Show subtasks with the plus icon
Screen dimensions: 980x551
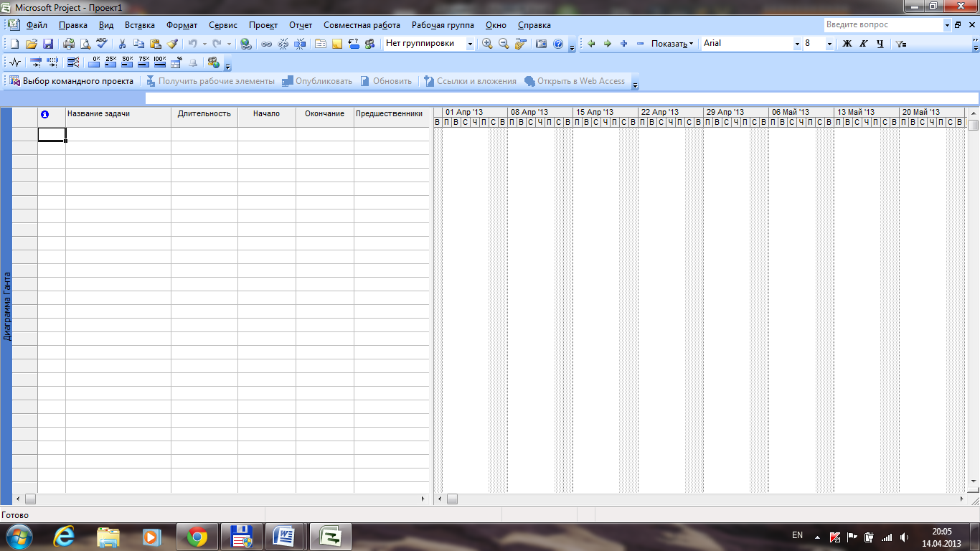coord(624,44)
